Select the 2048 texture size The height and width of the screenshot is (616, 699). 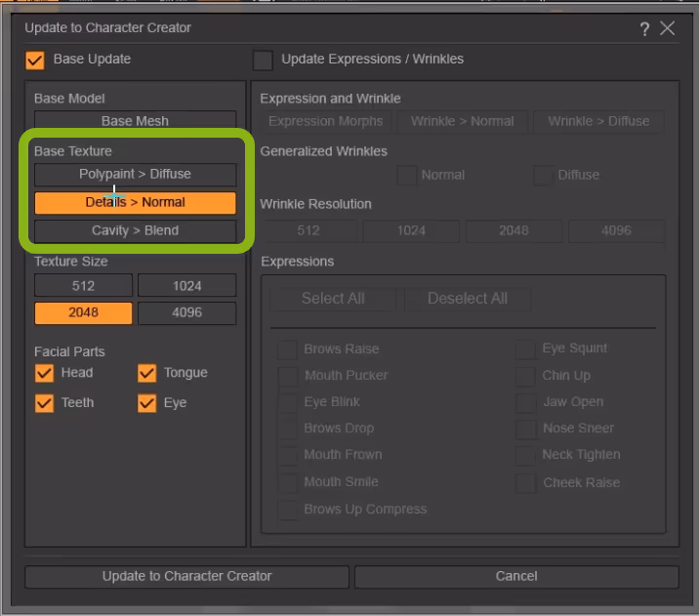tap(83, 312)
